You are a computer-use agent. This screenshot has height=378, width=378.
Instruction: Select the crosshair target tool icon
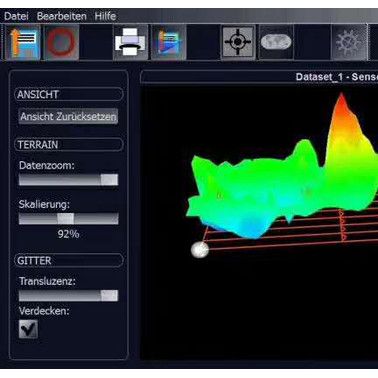238,42
